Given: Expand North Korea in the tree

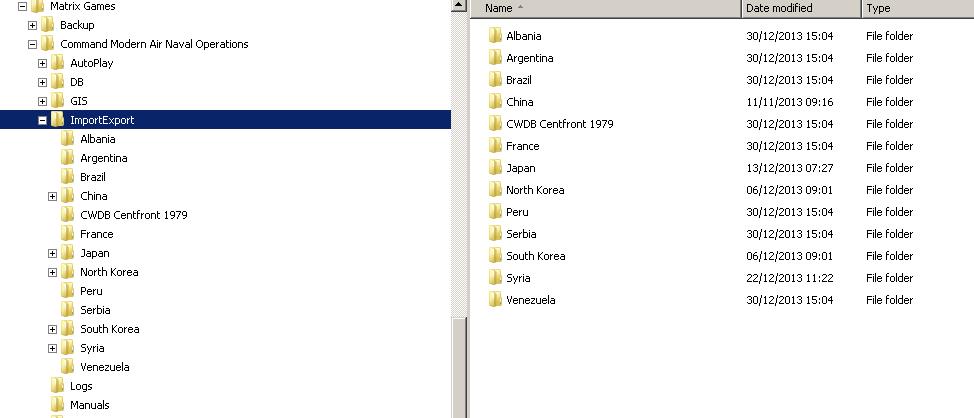Looking at the screenshot, I should (x=52, y=272).
